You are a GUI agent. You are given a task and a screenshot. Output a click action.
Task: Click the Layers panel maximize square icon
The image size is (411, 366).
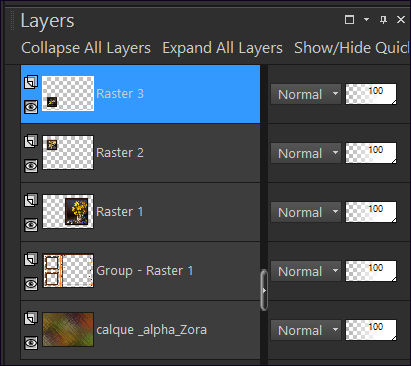point(349,20)
